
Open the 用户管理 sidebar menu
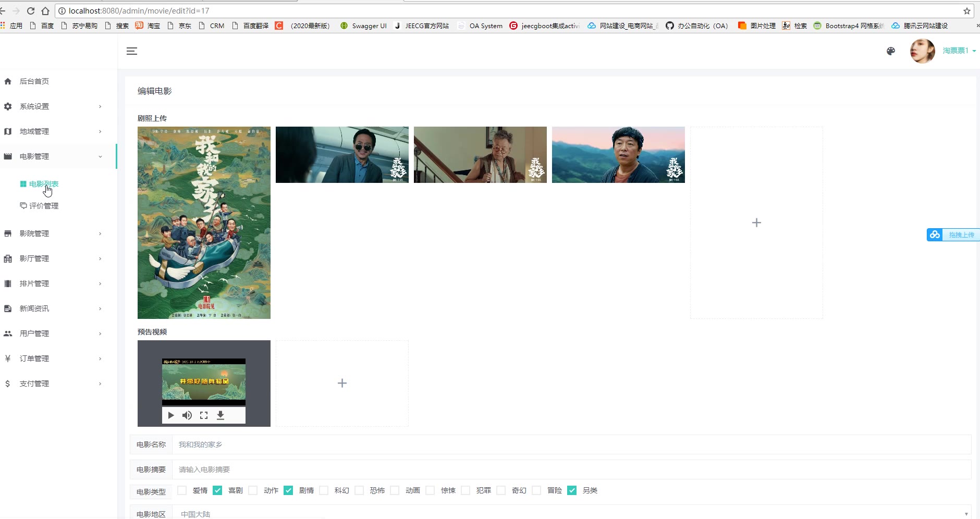(34, 333)
